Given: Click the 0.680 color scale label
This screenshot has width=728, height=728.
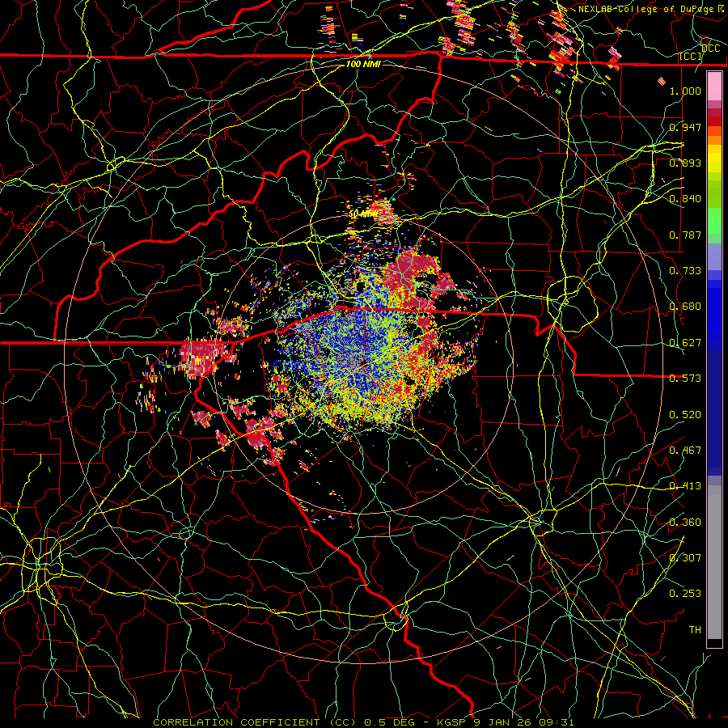Looking at the screenshot, I should pos(685,307).
